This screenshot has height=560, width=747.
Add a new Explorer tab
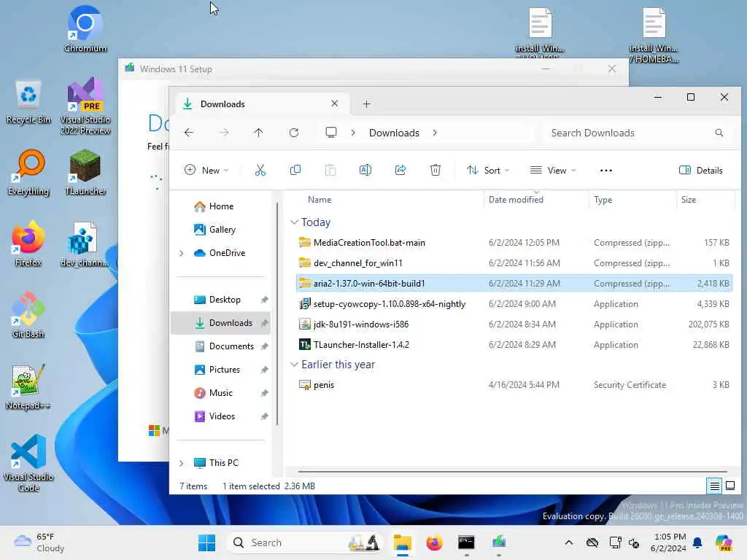point(366,104)
